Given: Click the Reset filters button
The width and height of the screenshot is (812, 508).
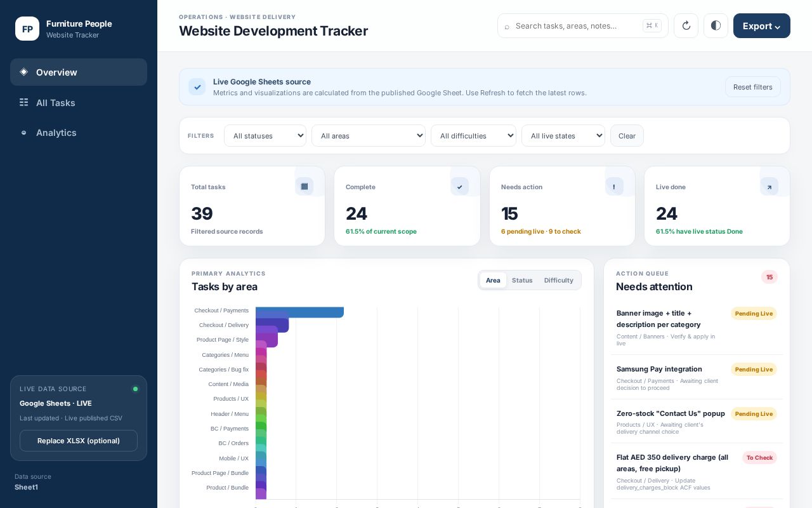Looking at the screenshot, I should pyautogui.click(x=753, y=87).
